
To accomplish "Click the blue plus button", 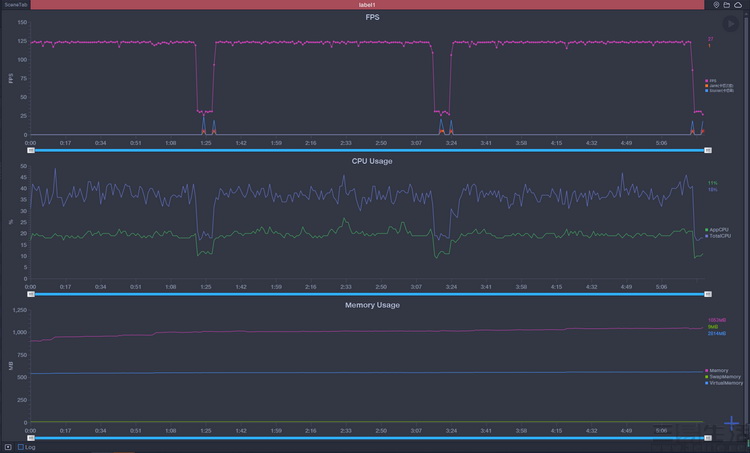I will pyautogui.click(x=731, y=423).
